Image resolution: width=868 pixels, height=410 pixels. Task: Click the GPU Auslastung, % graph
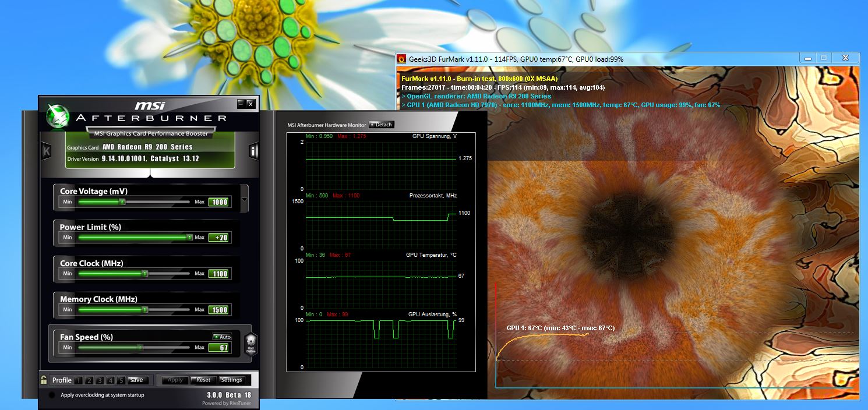381,344
